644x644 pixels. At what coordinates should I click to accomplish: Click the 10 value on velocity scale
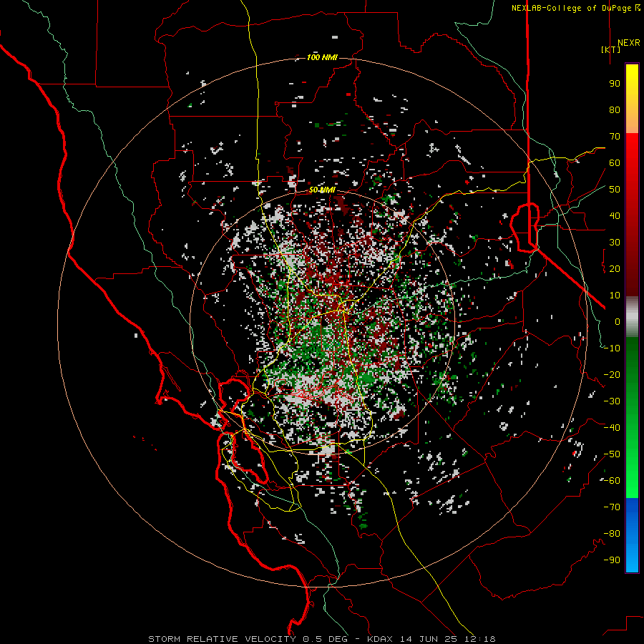615,296
